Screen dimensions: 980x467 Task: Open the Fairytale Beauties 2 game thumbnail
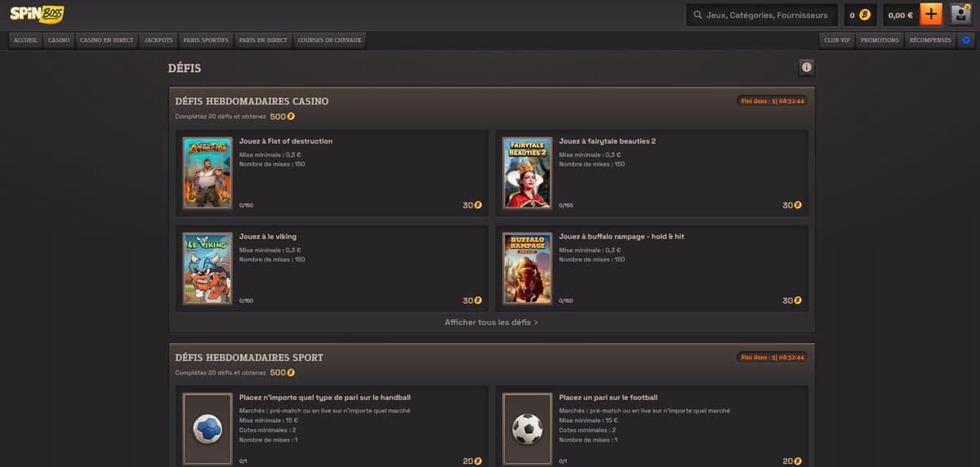528,172
